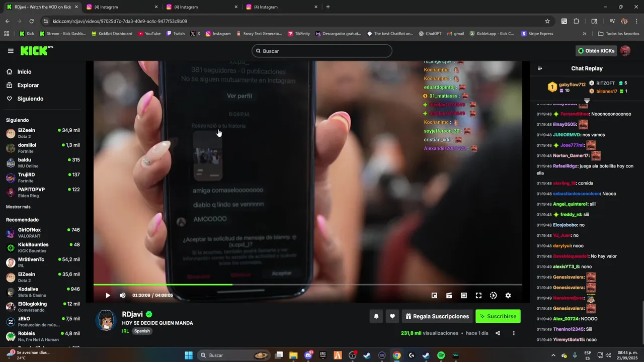Open RDjavi channel avatar
The image size is (644, 362).
point(106,320)
